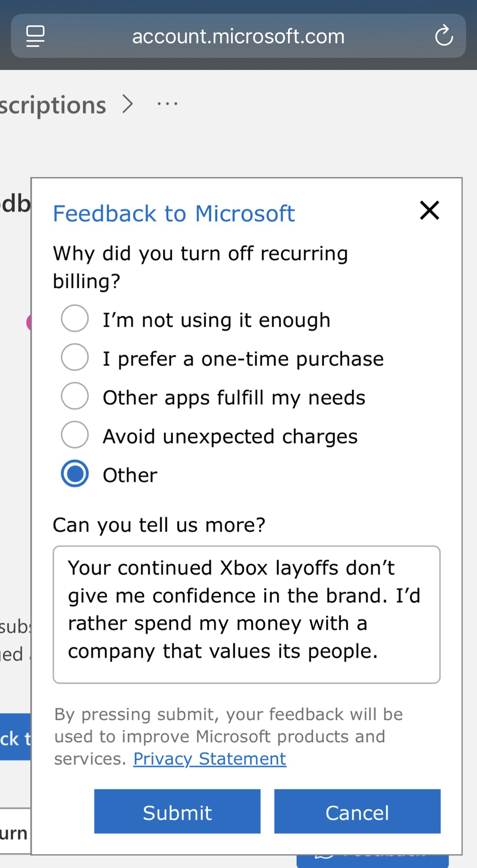
Task: Click the "I'm not using it enough" label text
Action: 216,320
